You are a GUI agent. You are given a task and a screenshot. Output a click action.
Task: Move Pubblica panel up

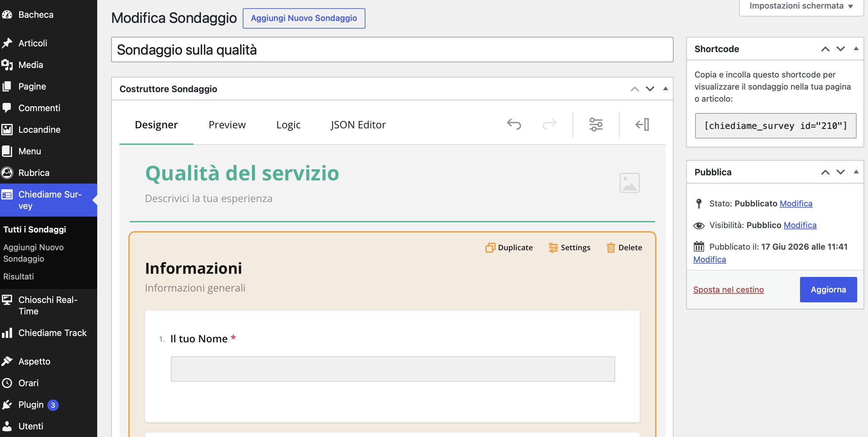click(825, 172)
